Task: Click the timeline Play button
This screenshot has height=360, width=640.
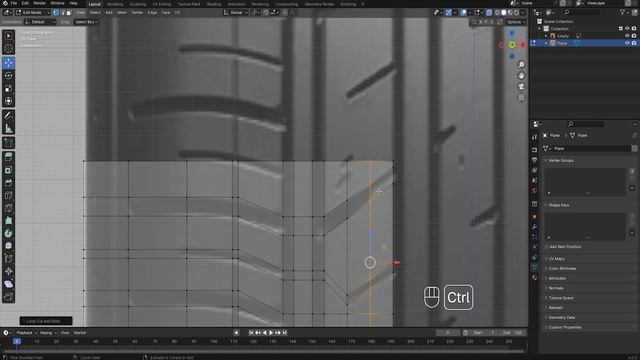Action: click(x=271, y=333)
